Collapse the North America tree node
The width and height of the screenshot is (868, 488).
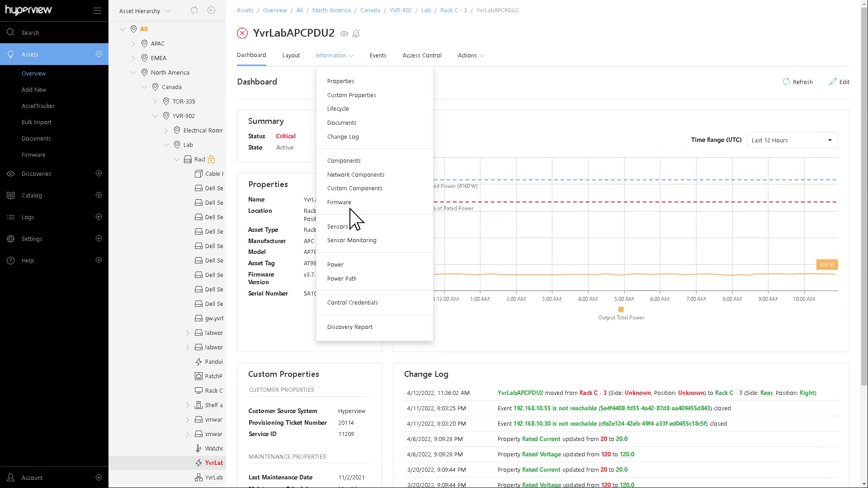point(133,72)
